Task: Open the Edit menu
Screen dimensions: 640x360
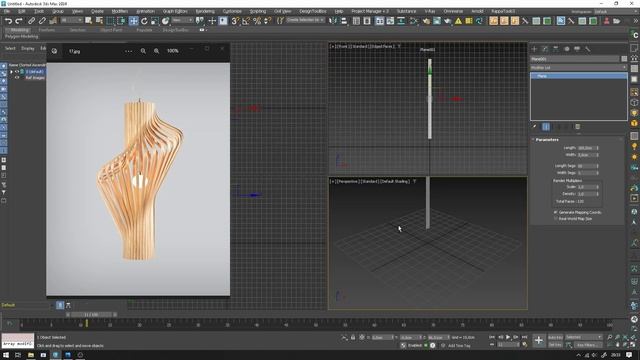Action: click(x=22, y=11)
